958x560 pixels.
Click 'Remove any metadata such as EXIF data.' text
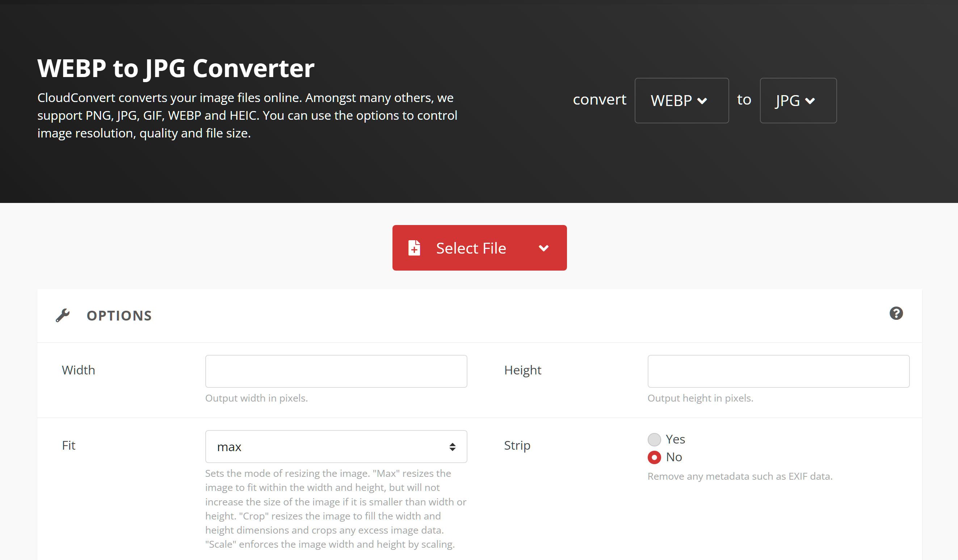(x=740, y=476)
